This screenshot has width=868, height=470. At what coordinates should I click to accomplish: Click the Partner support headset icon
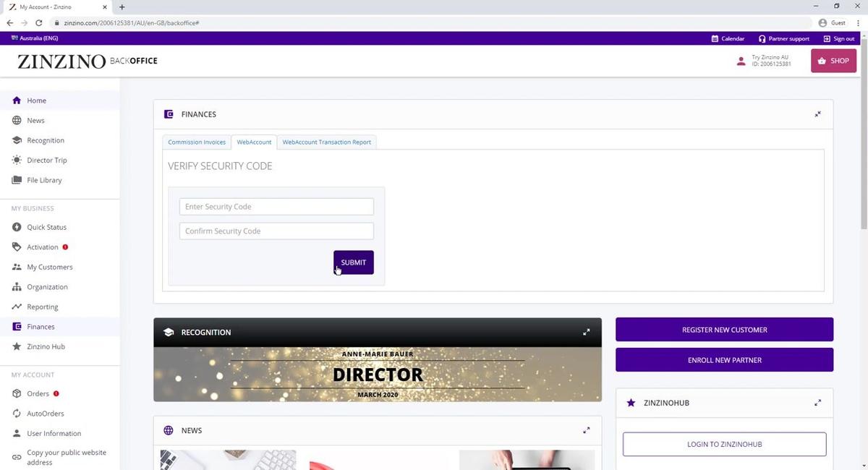[761, 38]
